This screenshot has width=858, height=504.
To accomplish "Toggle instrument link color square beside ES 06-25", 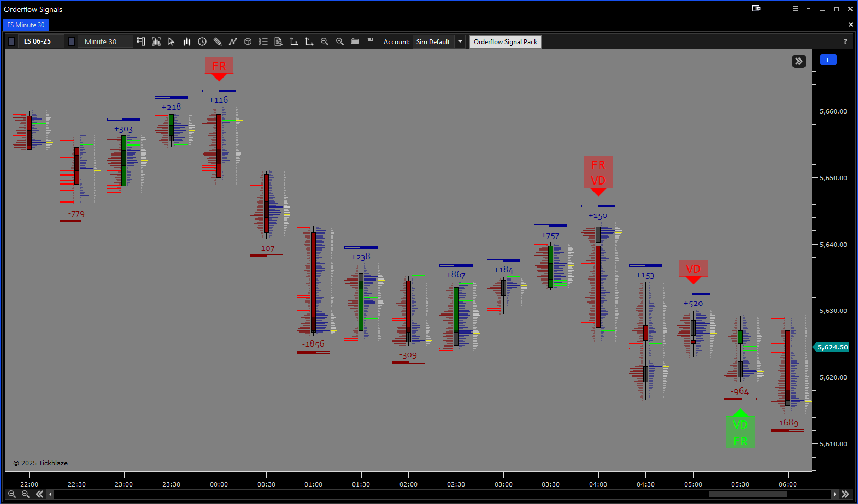I will tap(11, 41).
